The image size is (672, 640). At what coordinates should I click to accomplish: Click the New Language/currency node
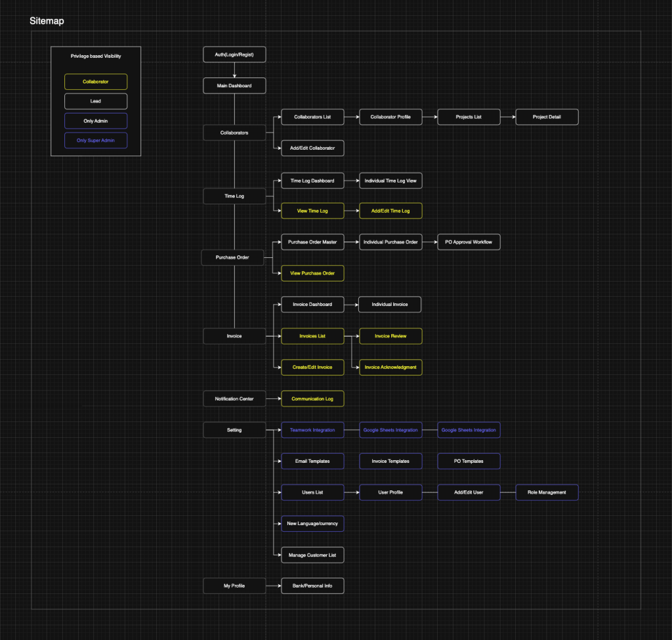[x=312, y=524]
